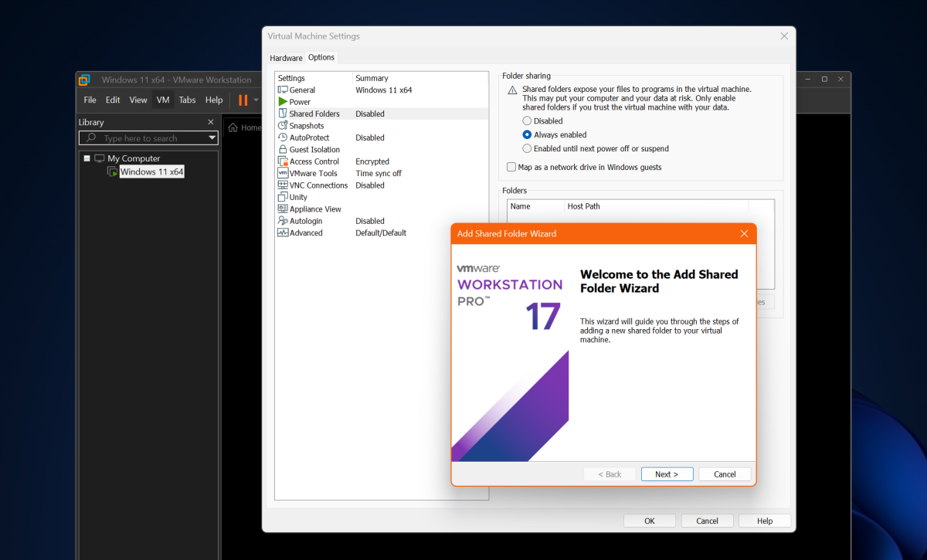Image resolution: width=927 pixels, height=560 pixels.
Task: Select the Unity settings icon
Action: coord(283,197)
